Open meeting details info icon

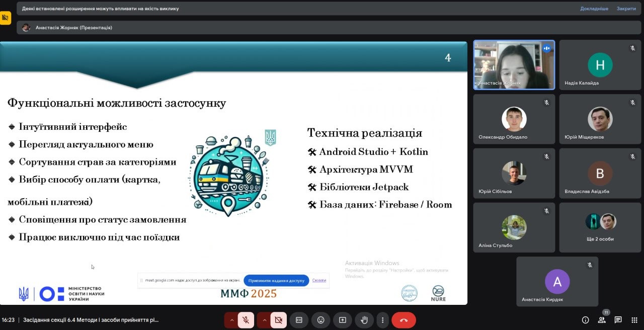pyautogui.click(x=585, y=320)
